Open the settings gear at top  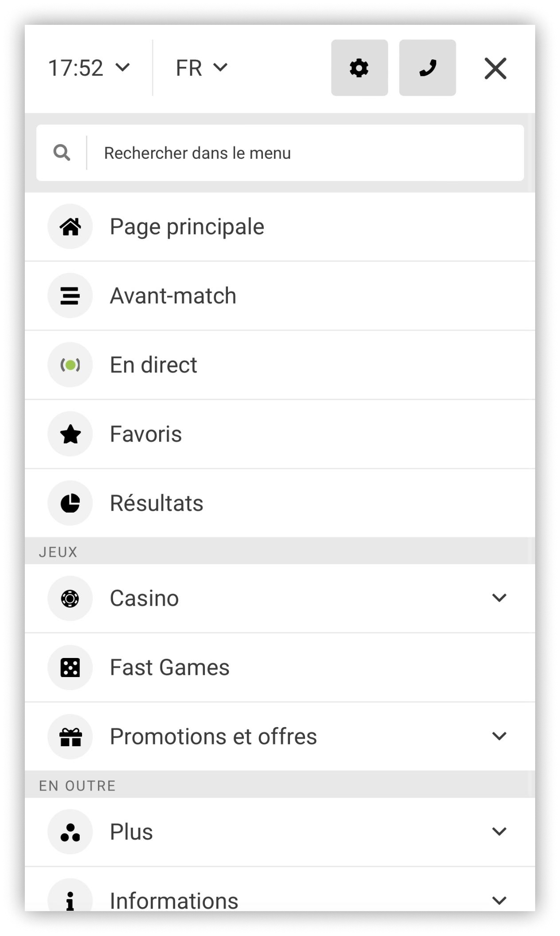point(360,68)
